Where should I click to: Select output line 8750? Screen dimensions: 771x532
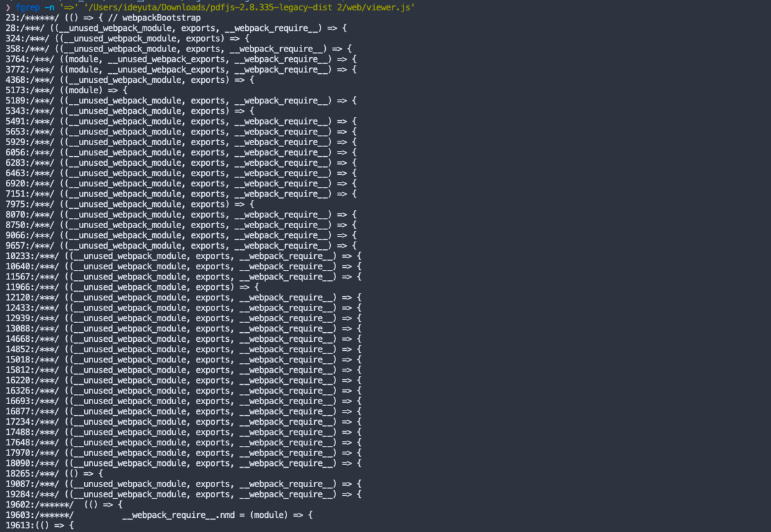pyautogui.click(x=181, y=225)
